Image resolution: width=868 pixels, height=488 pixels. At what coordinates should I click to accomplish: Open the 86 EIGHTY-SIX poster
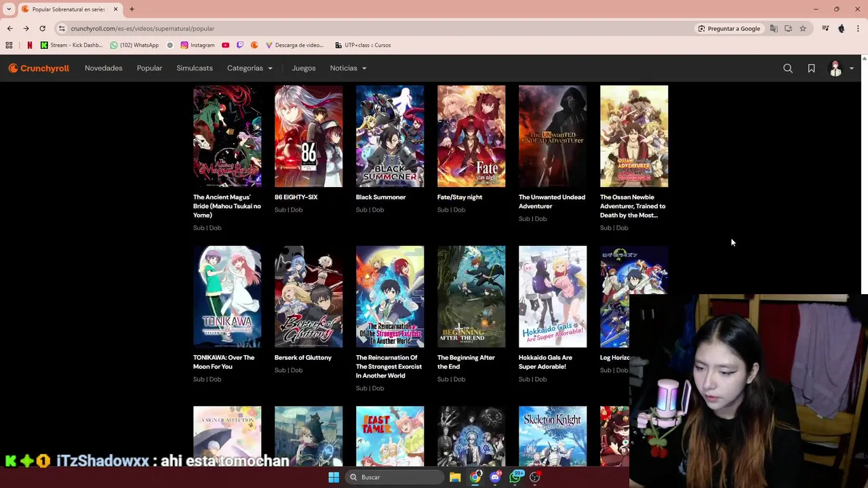click(x=309, y=136)
